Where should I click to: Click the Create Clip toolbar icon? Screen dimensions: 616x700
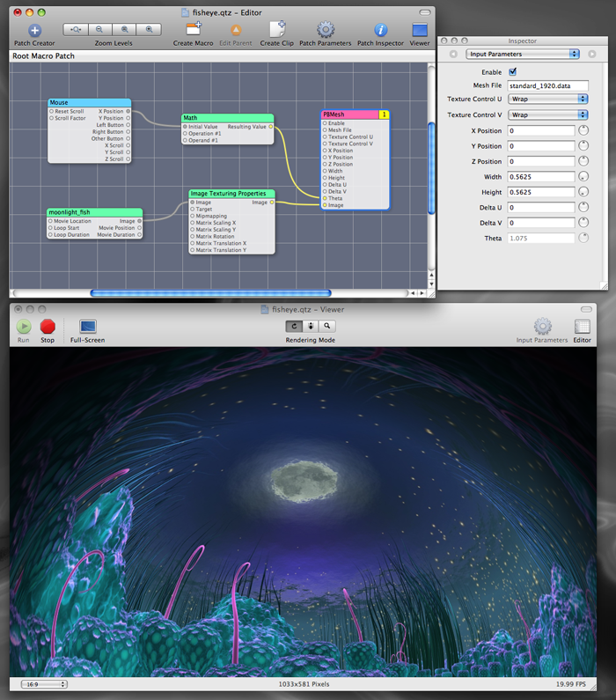click(x=276, y=31)
